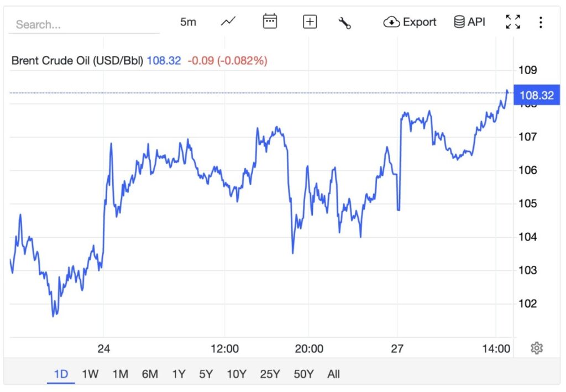Click the compare/add indicator icon
Viewport: 566px width, 392px height.
click(310, 22)
